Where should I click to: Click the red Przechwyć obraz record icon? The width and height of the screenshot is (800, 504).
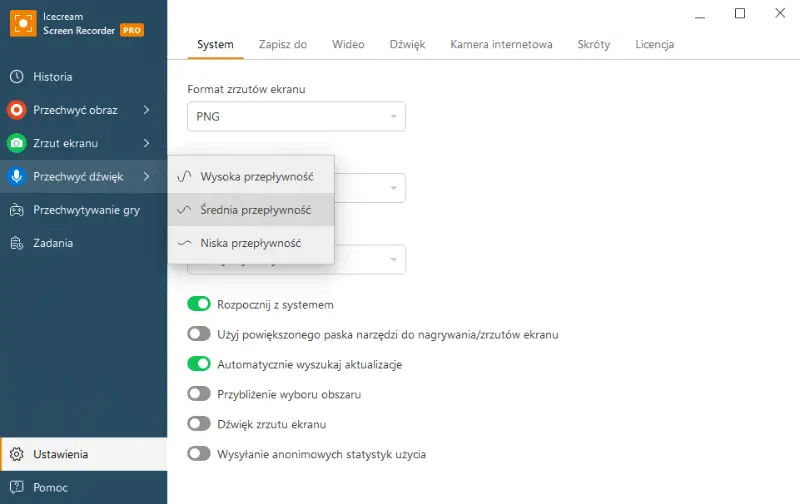(17, 110)
